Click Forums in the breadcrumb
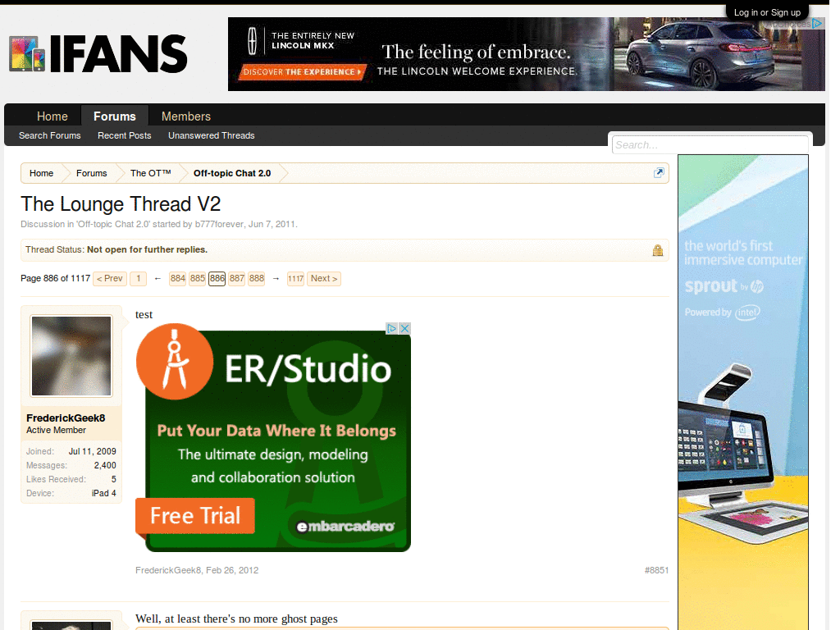840x630 pixels. tap(92, 173)
